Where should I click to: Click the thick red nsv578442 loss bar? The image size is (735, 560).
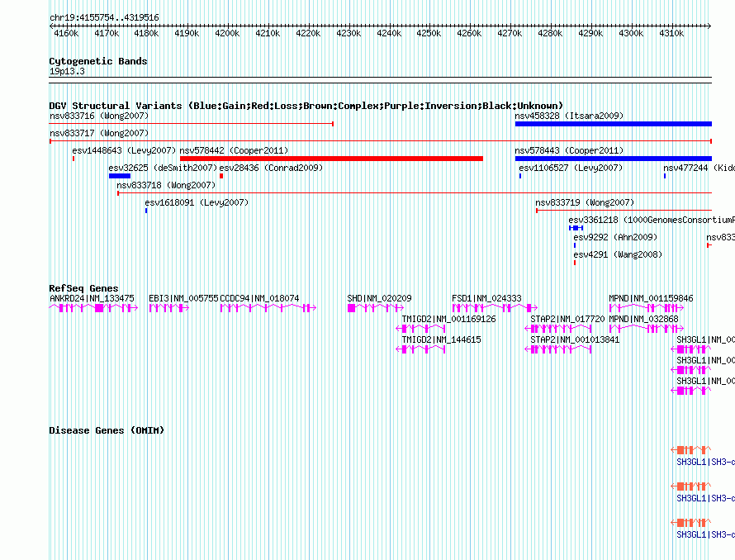point(331,159)
